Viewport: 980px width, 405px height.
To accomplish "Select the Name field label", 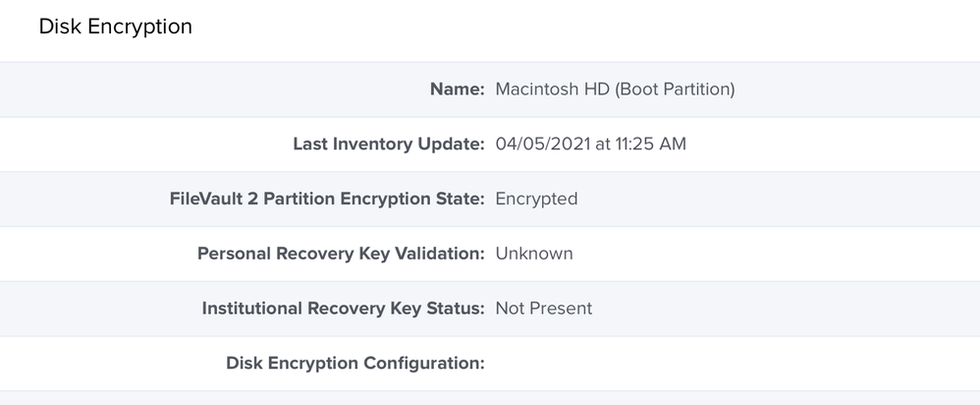I will pos(457,88).
